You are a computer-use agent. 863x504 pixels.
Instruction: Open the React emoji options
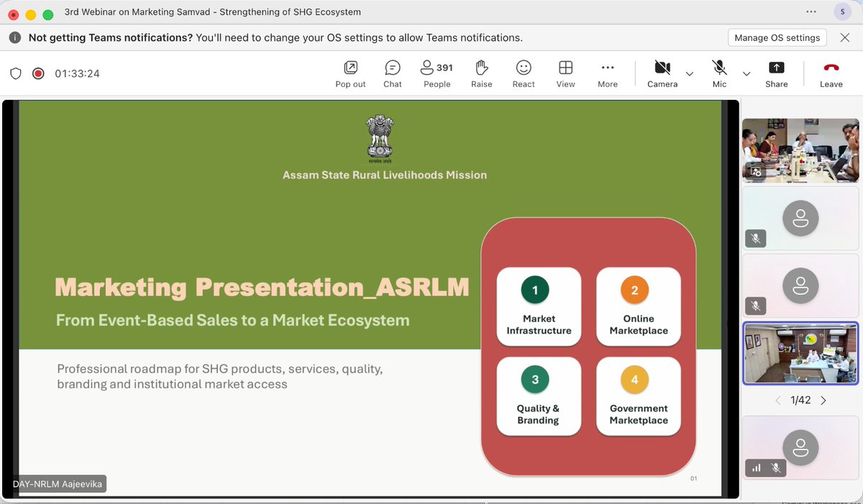[524, 74]
